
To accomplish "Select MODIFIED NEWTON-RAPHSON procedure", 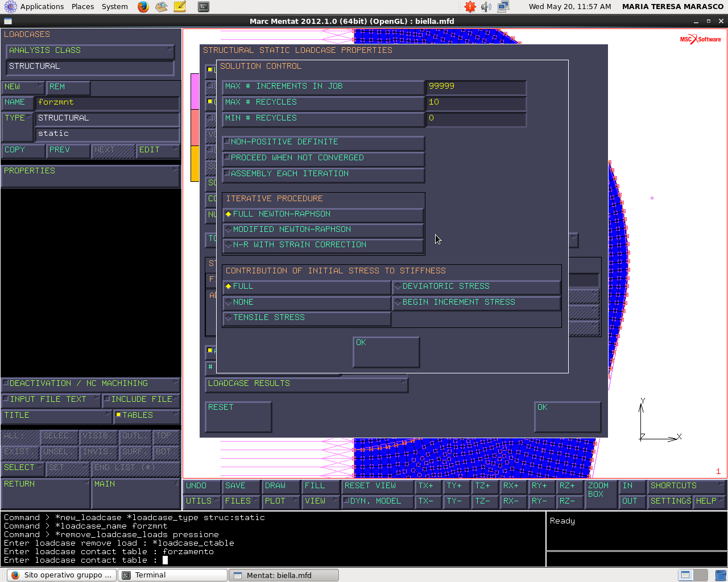I will pos(323,230).
